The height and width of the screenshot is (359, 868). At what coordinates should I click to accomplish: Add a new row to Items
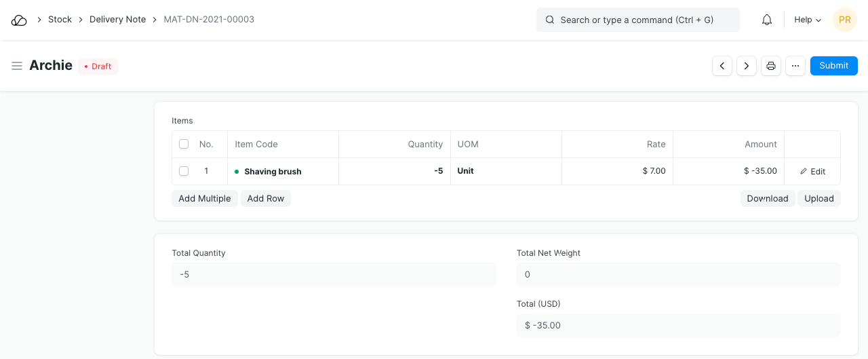pos(265,198)
